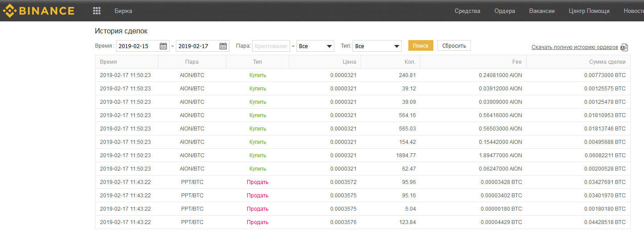Click the total 0.06082211 BTC

(x=605, y=155)
